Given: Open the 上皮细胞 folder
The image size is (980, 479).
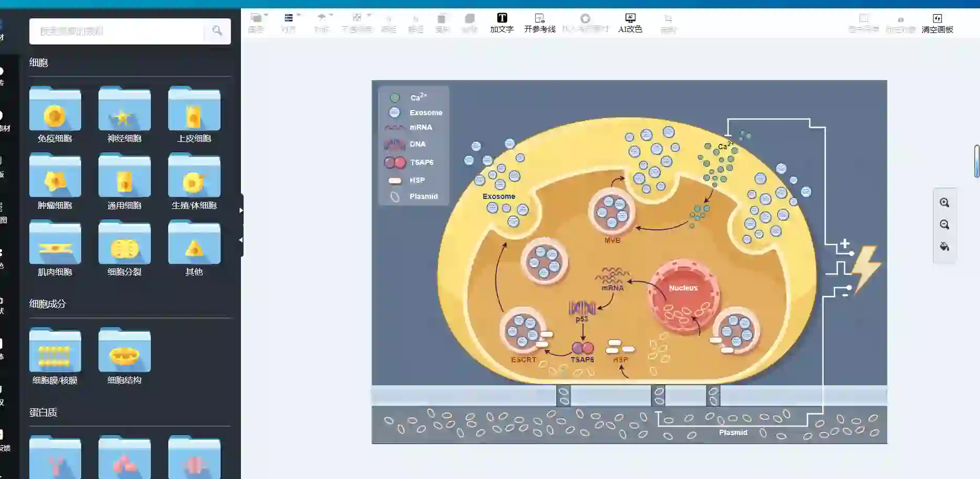Looking at the screenshot, I should pyautogui.click(x=194, y=115).
